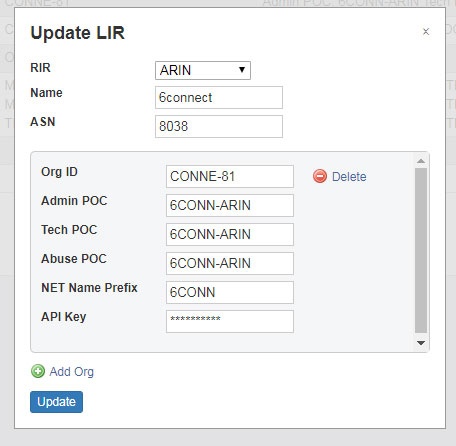Click the Update LIR dialog title

pyautogui.click(x=77, y=33)
